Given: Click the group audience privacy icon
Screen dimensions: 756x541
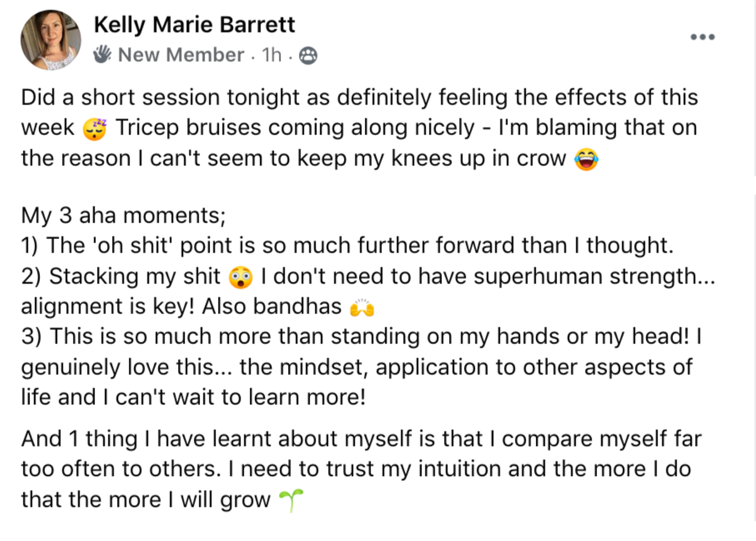Looking at the screenshot, I should (308, 55).
